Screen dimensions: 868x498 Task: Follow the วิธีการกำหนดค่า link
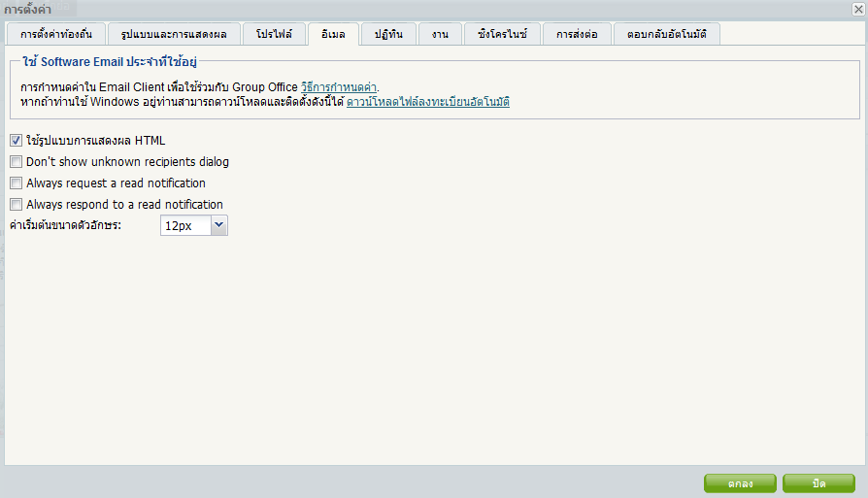pyautogui.click(x=339, y=87)
